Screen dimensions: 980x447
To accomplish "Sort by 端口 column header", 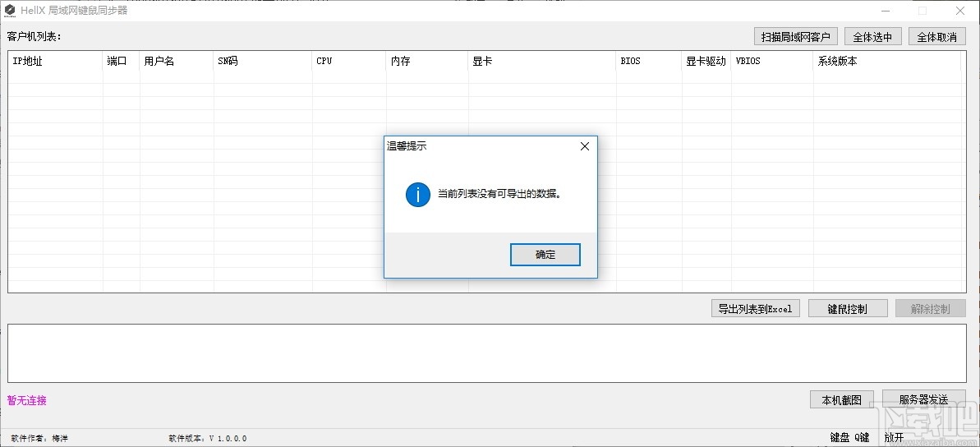I will pos(122,62).
